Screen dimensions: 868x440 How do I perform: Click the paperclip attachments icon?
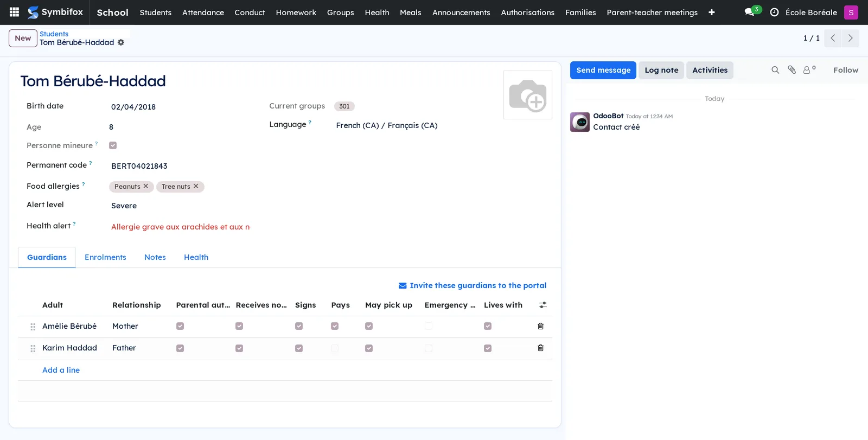(792, 70)
